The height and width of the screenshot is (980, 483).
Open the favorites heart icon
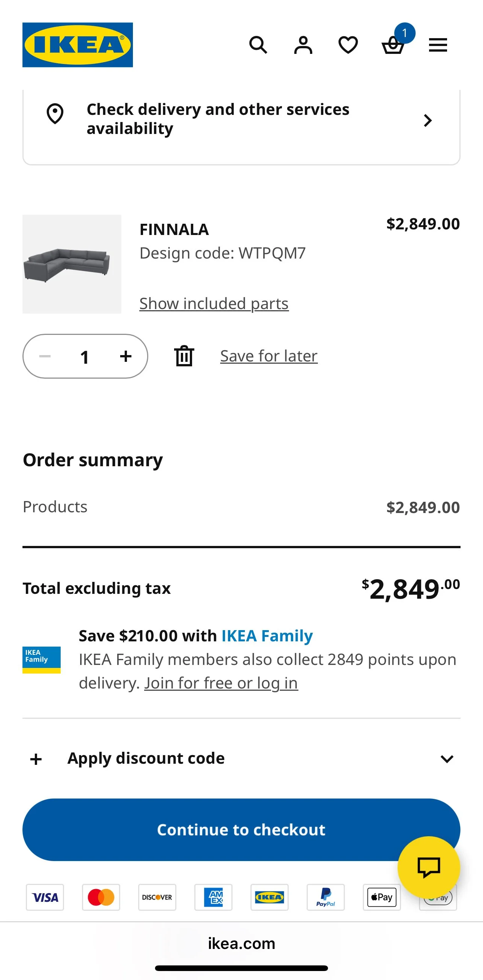pos(348,45)
